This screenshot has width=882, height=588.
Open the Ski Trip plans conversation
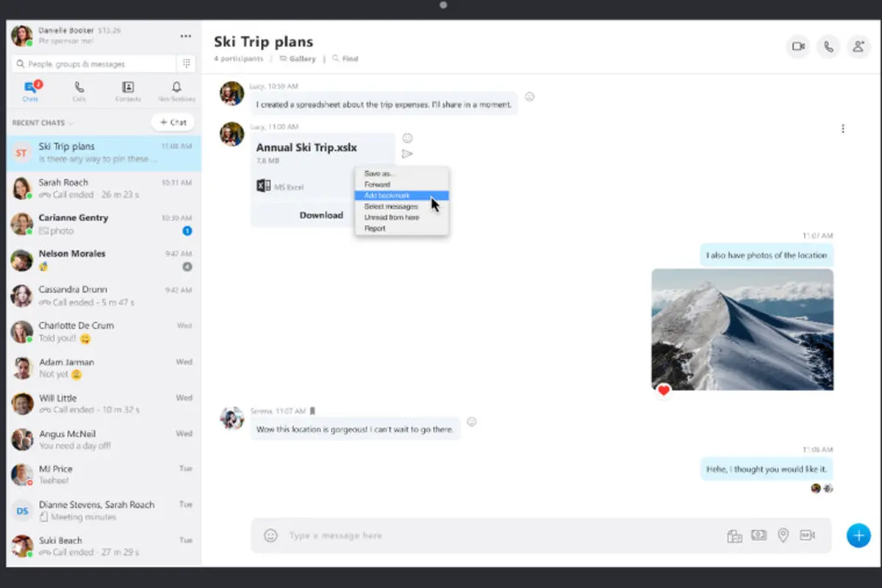(104, 152)
